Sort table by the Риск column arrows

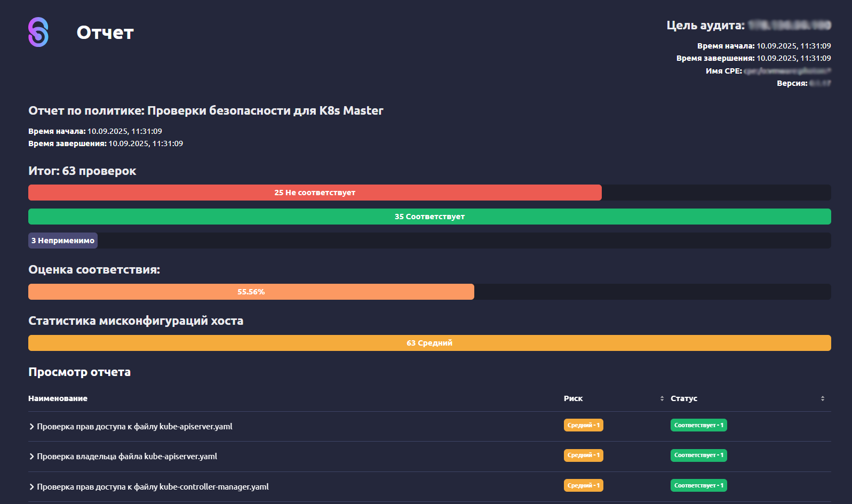662,398
